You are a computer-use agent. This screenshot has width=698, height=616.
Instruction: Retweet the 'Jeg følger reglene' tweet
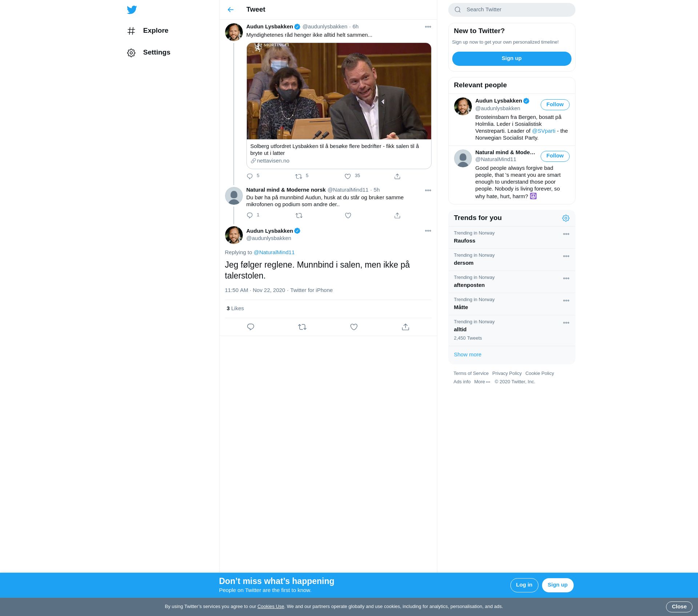pos(302,327)
